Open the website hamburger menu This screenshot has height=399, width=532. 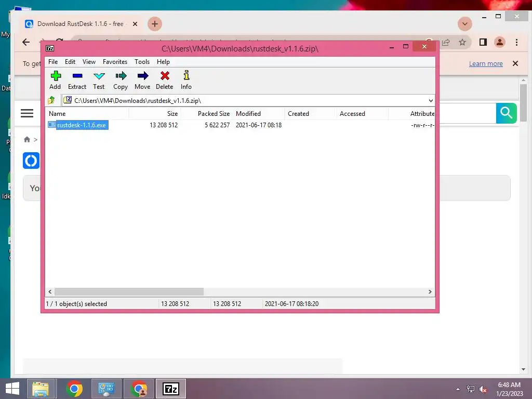[x=27, y=113]
